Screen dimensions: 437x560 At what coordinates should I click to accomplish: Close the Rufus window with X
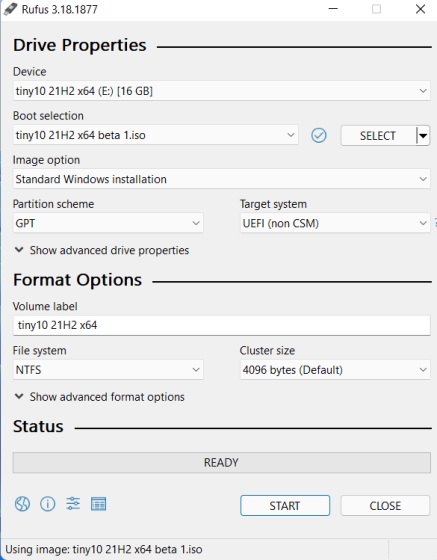(x=421, y=9)
